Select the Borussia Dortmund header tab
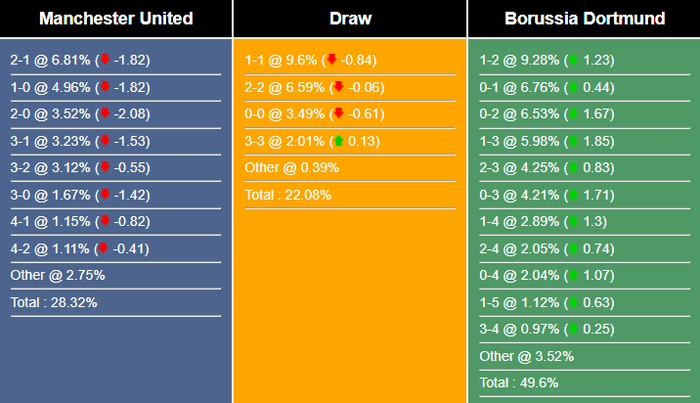Screen dimensions: 700x403 583,19
